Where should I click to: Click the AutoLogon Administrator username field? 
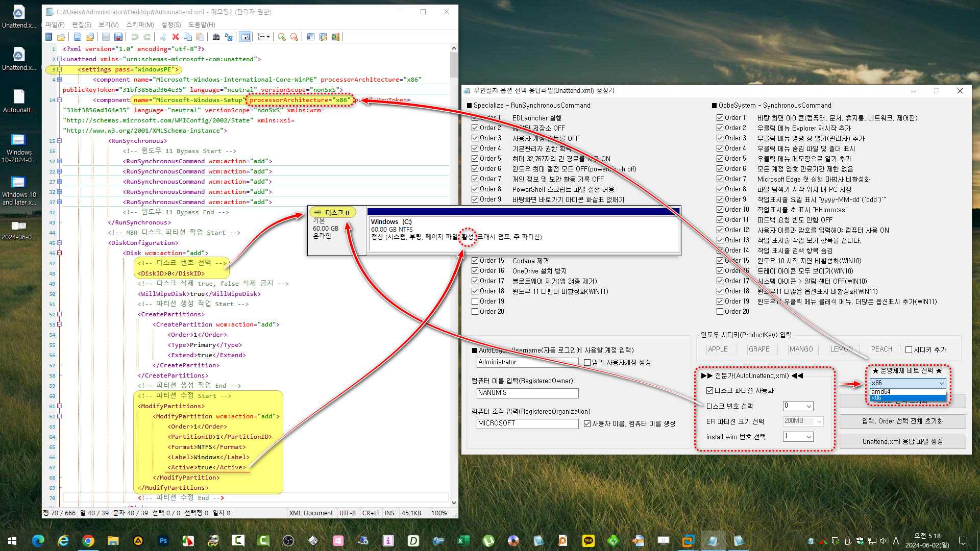coord(527,362)
